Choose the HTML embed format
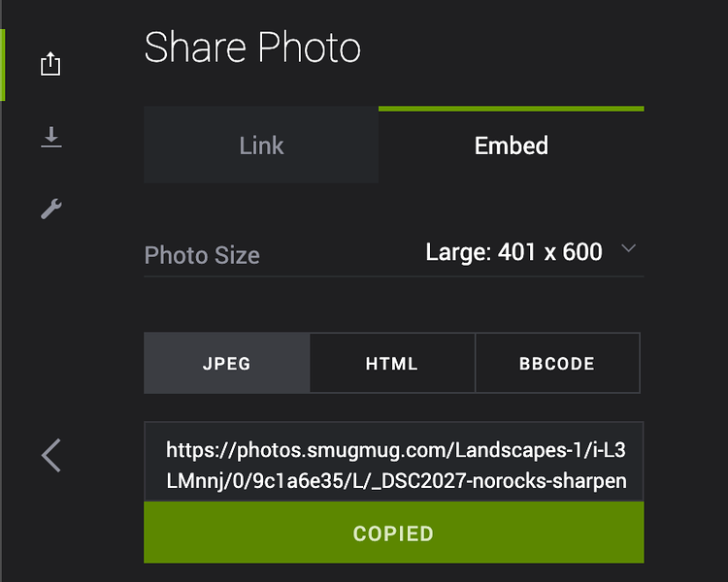Image resolution: width=728 pixels, height=582 pixels. pyautogui.click(x=392, y=363)
